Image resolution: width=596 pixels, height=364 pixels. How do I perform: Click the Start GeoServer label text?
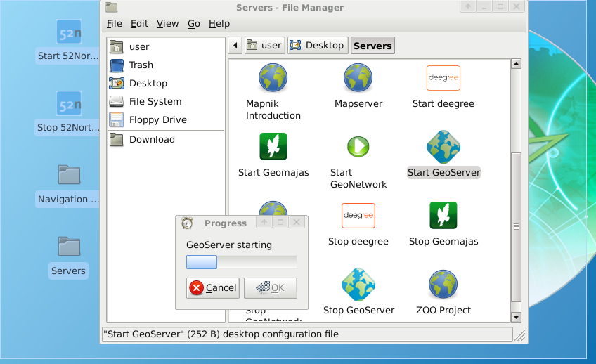pos(443,172)
